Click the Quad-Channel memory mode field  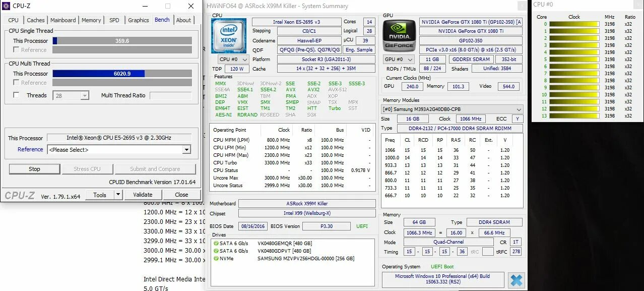click(x=448, y=242)
